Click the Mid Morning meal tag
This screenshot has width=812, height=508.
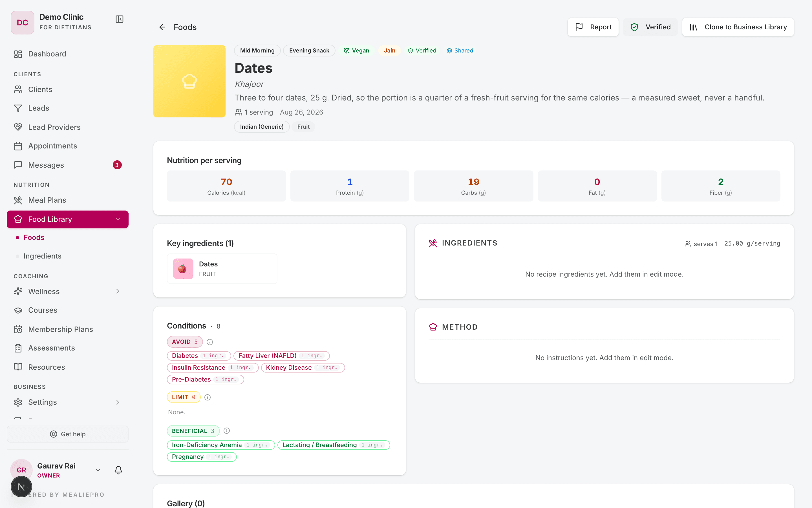tap(257, 51)
